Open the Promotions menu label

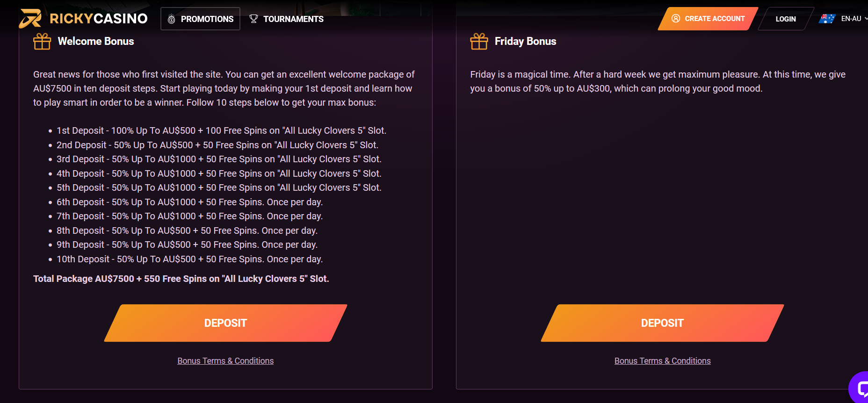pyautogui.click(x=207, y=19)
